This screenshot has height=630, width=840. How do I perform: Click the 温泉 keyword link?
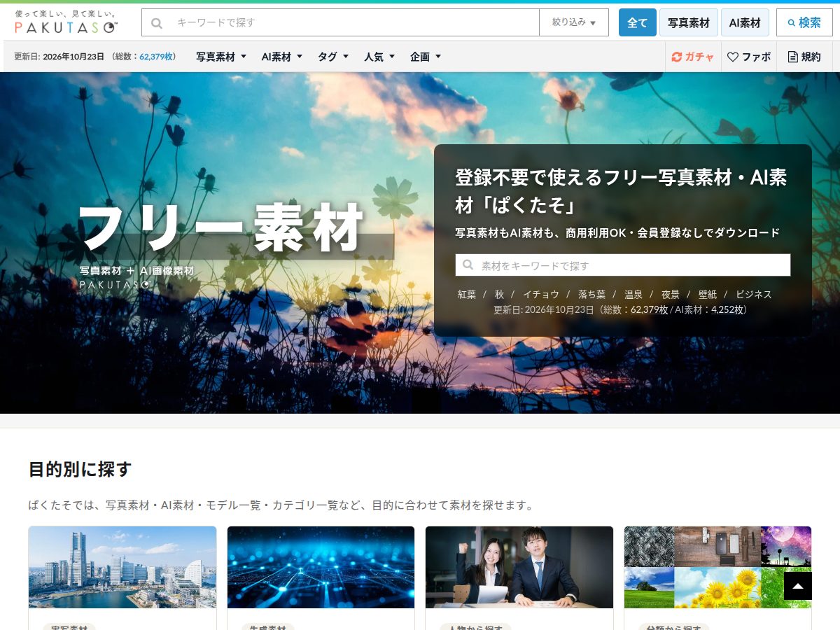click(633, 294)
